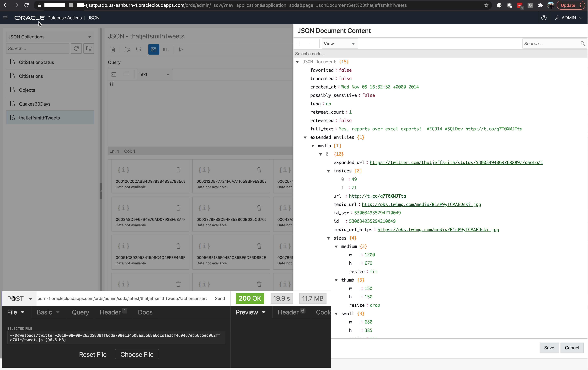Screen dimensions: 588x370
Task: Save the JSON document
Action: pyautogui.click(x=549, y=348)
